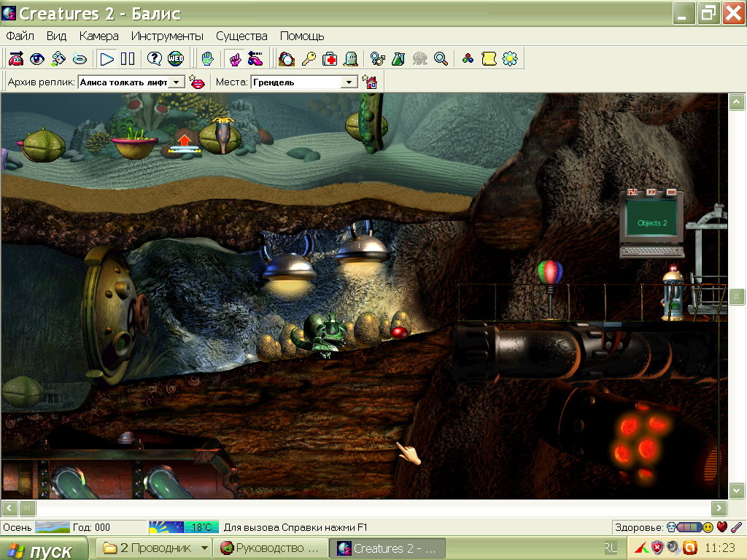This screenshot has width=747, height=560.
Task: Click the camera icon in the toolbar
Action: pyautogui.click(x=58, y=59)
